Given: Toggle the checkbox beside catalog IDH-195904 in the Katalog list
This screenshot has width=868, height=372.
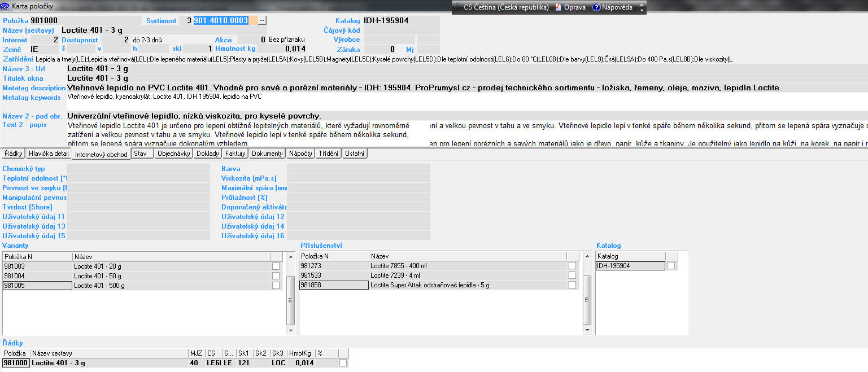Looking at the screenshot, I should [x=671, y=266].
